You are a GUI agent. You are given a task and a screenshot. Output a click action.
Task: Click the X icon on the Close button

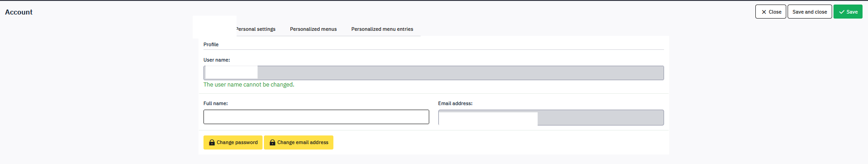(x=764, y=12)
